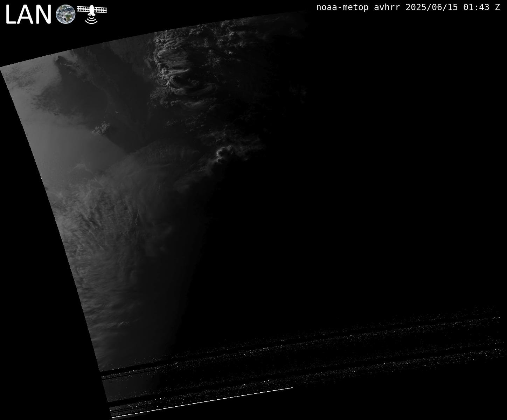
Task: Click the LAN logo text
Action: tap(28, 15)
